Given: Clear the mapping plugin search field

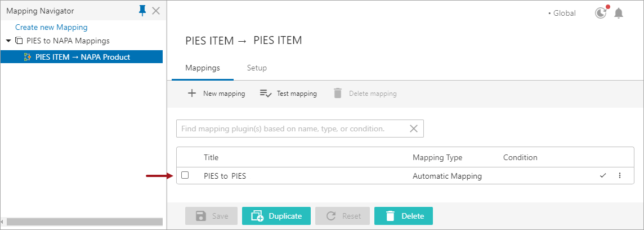Looking at the screenshot, I should 414,129.
